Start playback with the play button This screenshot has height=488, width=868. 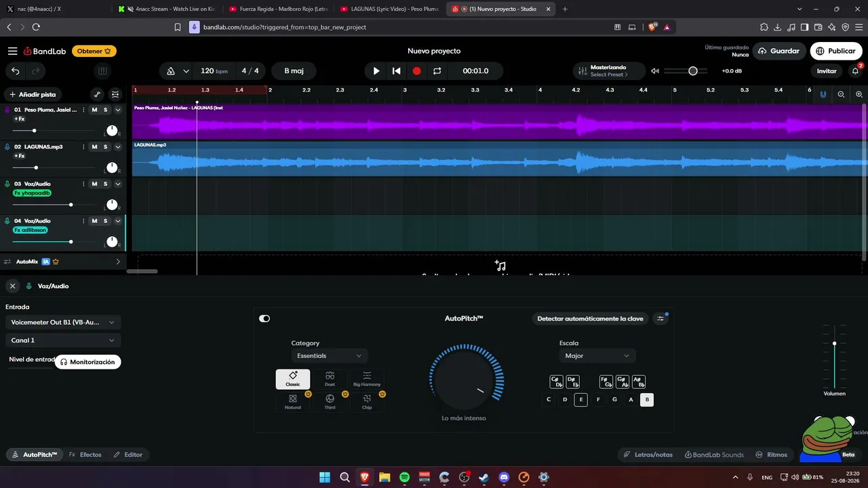376,70
